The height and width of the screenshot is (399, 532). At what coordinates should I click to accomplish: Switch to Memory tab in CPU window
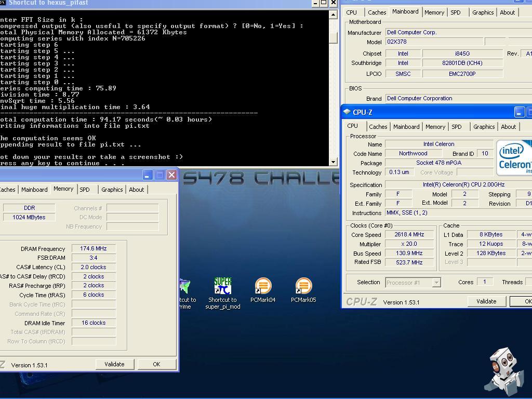point(435,127)
